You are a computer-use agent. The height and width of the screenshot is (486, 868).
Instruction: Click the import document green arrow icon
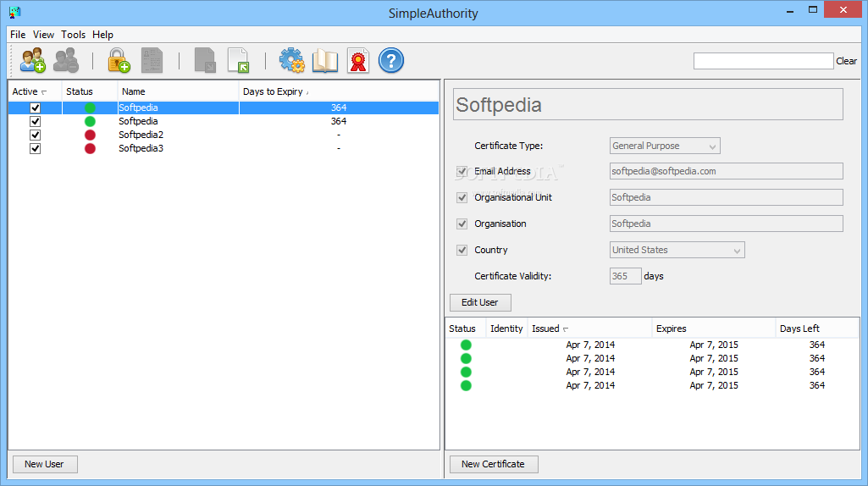pyautogui.click(x=239, y=60)
